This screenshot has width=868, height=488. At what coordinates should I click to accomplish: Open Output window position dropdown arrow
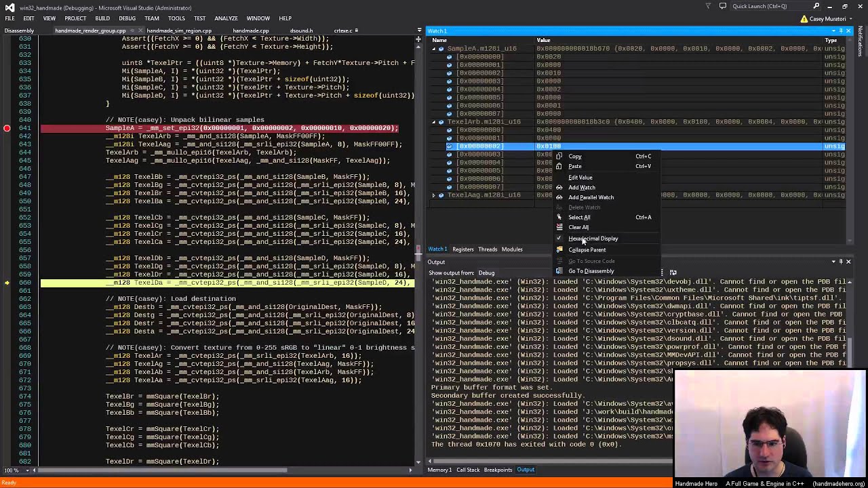[833, 262]
